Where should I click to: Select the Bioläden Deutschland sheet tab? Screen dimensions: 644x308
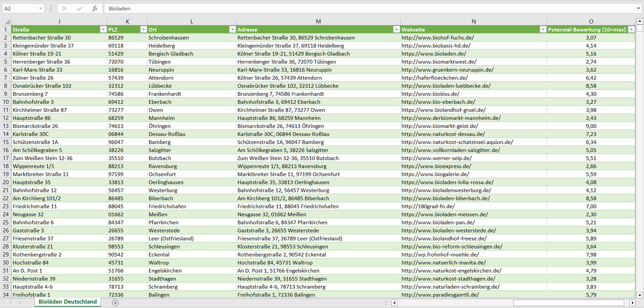tap(67, 302)
